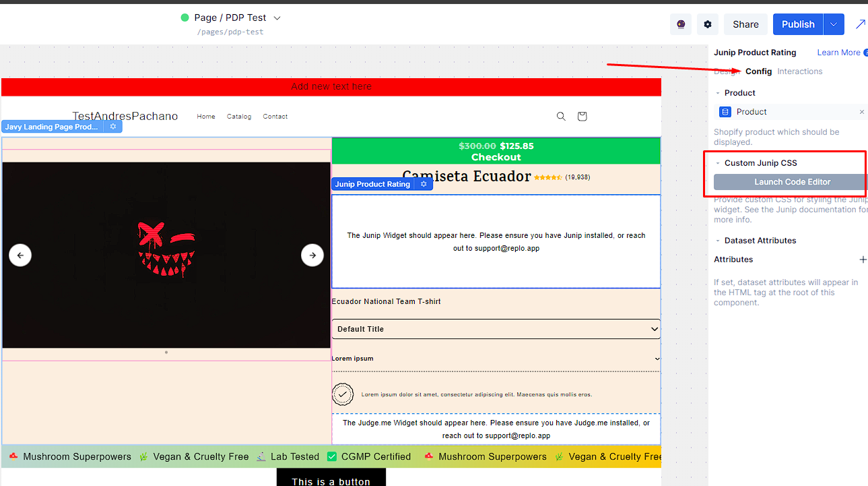Open the Page / PDP Test page dropdown
The image size is (868, 486).
click(x=277, y=18)
